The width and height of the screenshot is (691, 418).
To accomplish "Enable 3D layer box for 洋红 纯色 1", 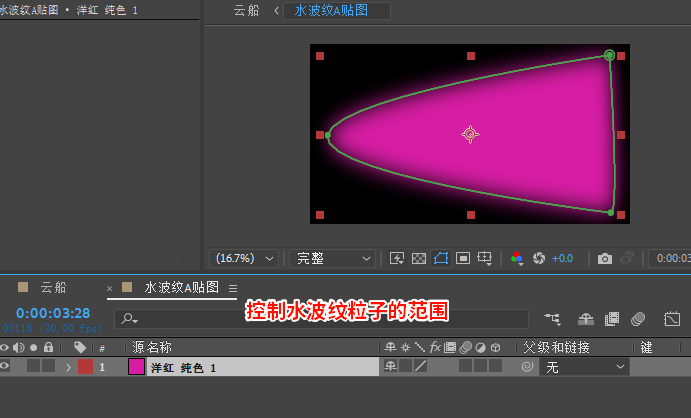I will point(495,366).
